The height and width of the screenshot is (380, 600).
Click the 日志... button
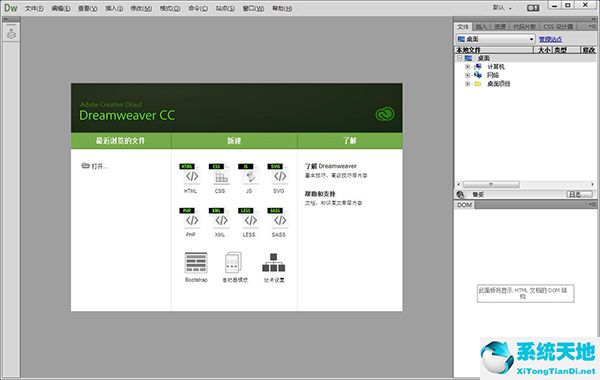point(579,194)
